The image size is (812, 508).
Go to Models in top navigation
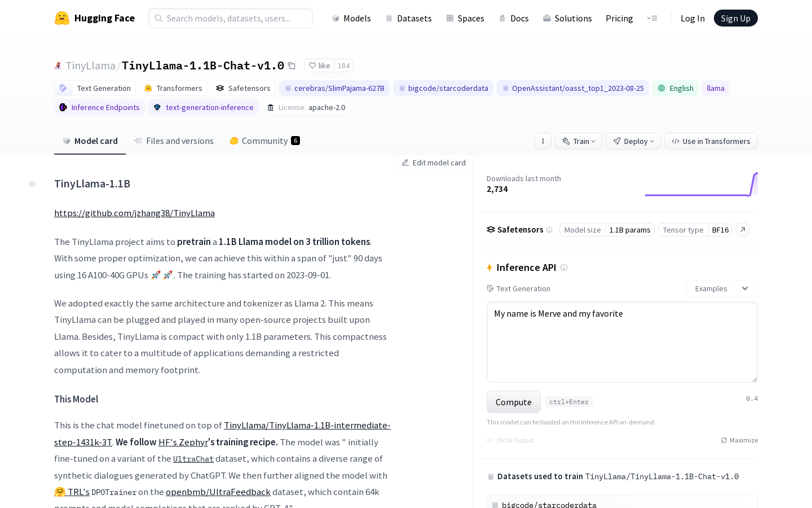tap(351, 18)
